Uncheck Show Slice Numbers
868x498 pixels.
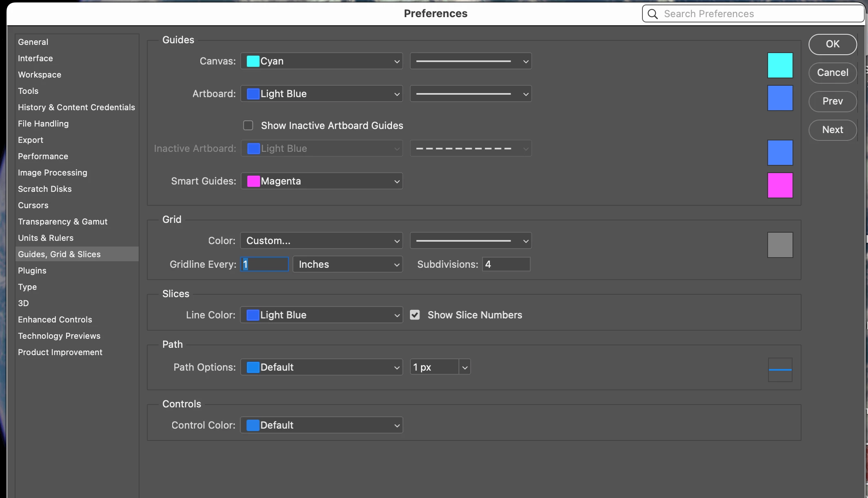click(415, 315)
